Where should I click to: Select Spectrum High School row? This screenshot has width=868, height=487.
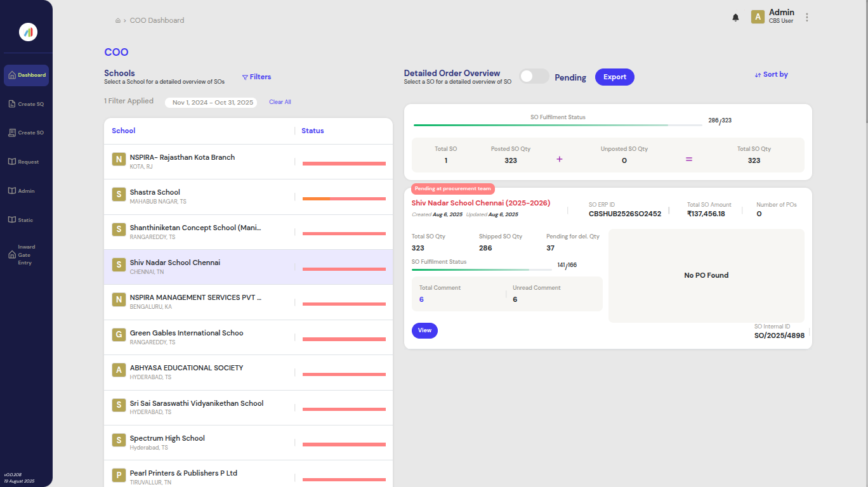point(248,443)
